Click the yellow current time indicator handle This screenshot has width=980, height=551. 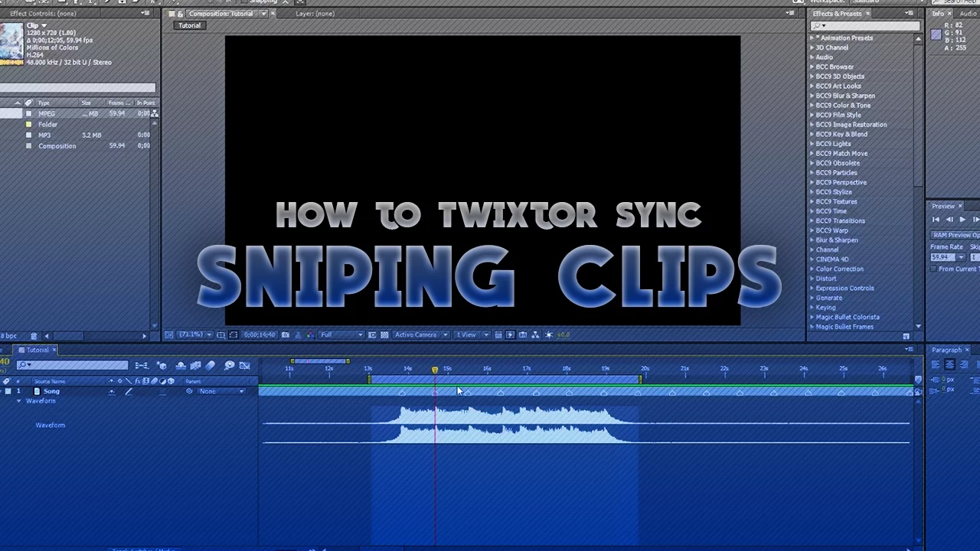pos(435,370)
